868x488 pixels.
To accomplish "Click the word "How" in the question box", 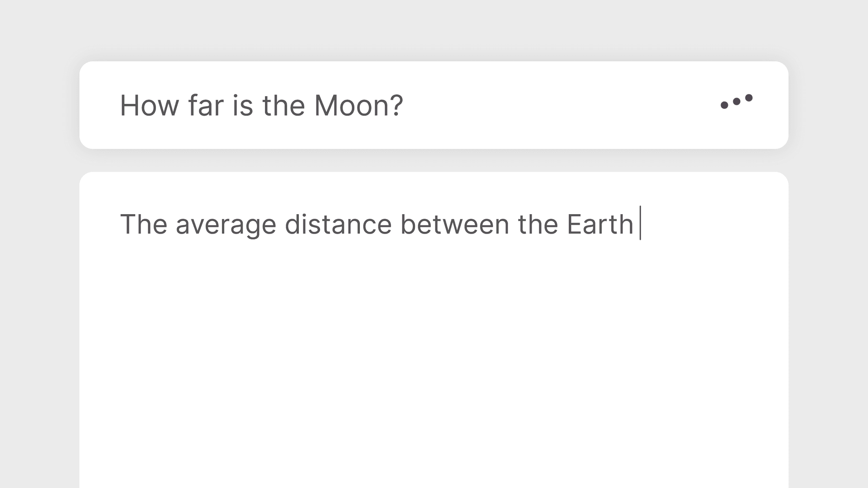I will pyautogui.click(x=149, y=106).
